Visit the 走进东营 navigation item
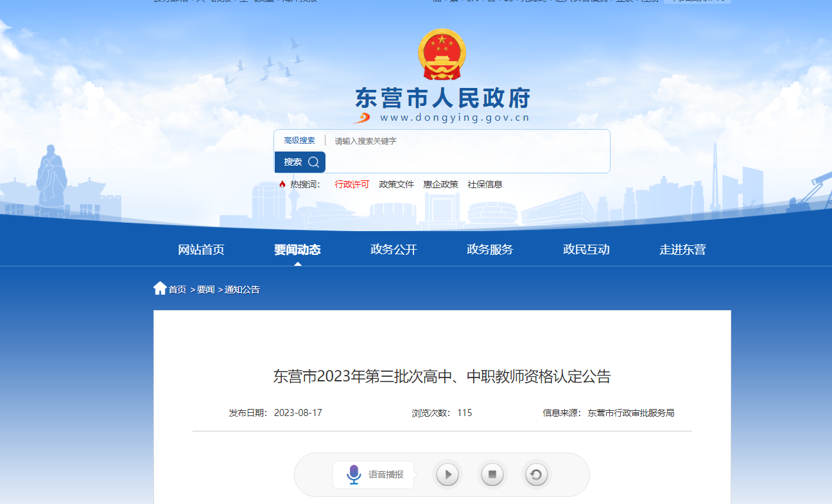 (x=682, y=250)
